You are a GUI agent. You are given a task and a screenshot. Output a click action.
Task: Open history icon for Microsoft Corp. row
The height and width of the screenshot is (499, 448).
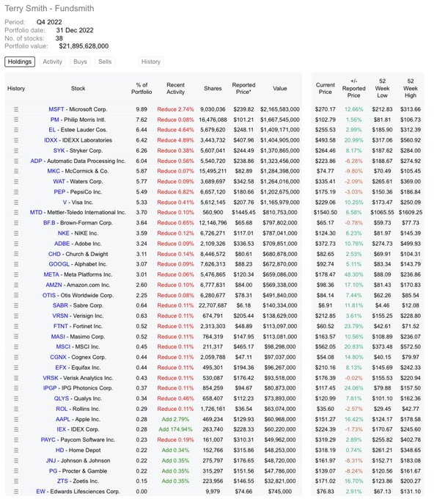16,109
